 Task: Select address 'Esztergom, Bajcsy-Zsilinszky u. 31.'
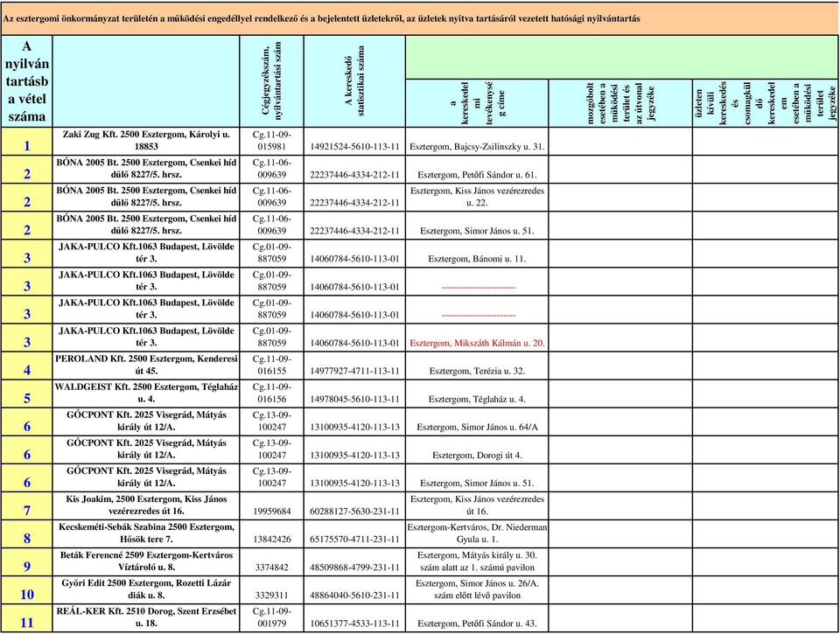coord(478,142)
